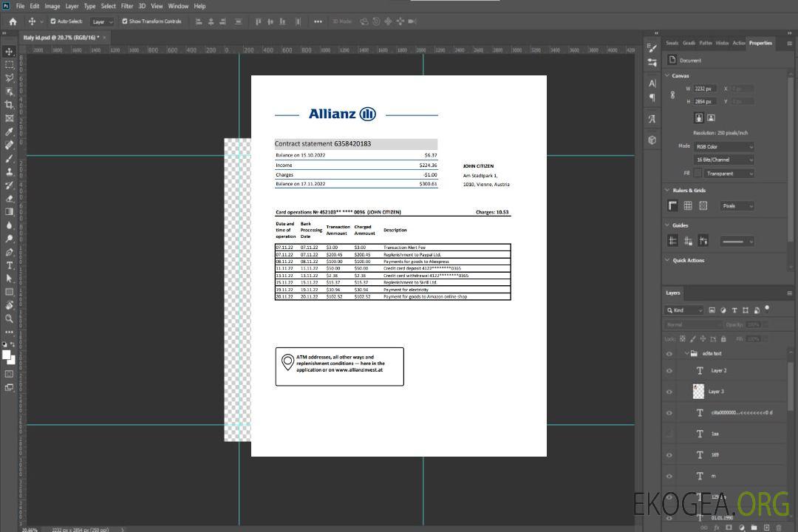798x532 pixels.
Task: Select the Eraser tool
Action: pyautogui.click(x=9, y=199)
